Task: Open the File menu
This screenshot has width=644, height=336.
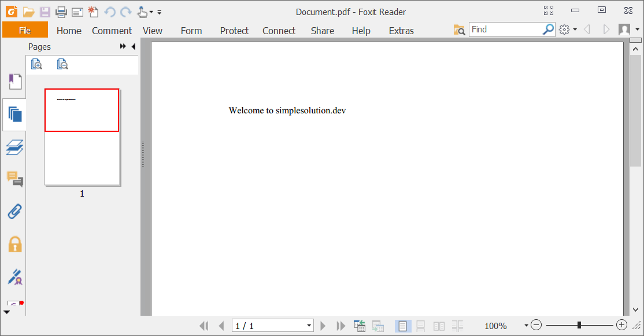Action: (x=25, y=29)
